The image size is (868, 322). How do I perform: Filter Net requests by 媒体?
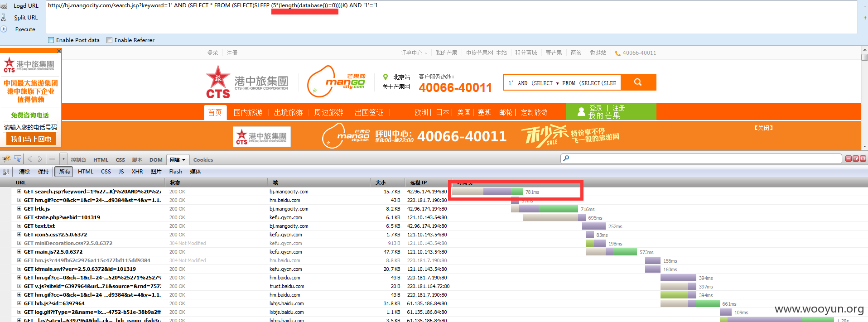coord(195,172)
